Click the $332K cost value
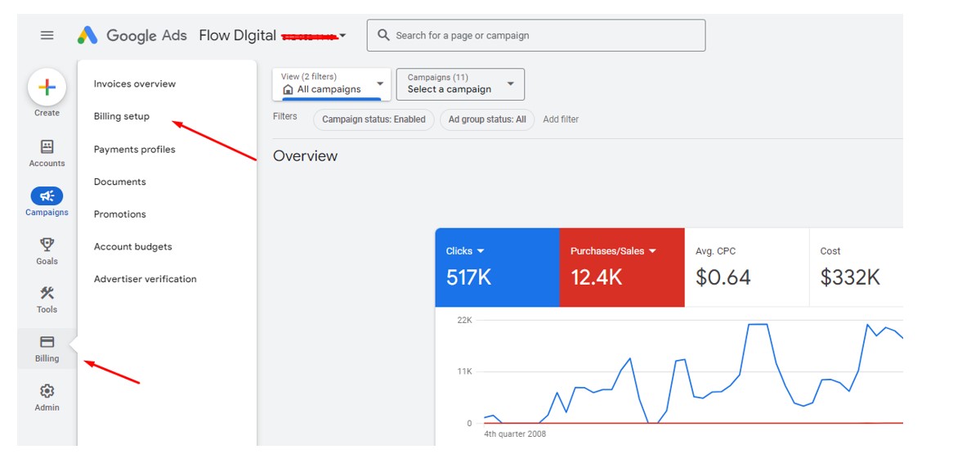The image size is (980, 463). click(x=850, y=277)
